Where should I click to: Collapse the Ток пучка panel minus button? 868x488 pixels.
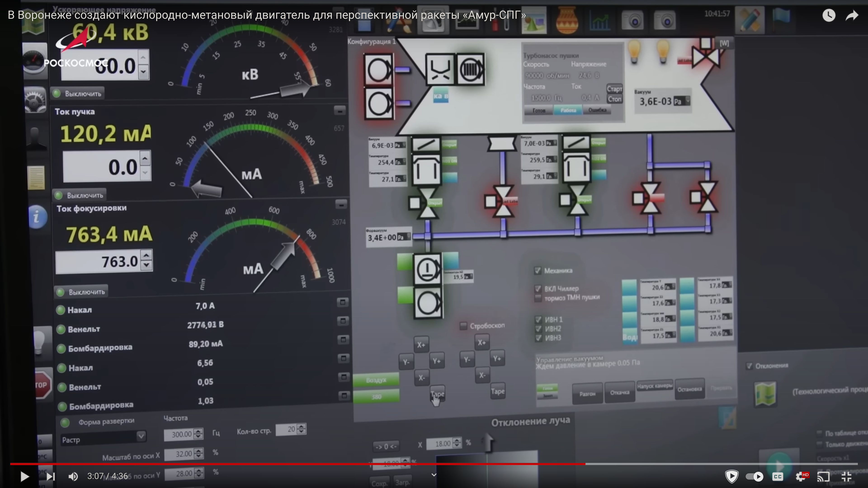click(x=340, y=110)
